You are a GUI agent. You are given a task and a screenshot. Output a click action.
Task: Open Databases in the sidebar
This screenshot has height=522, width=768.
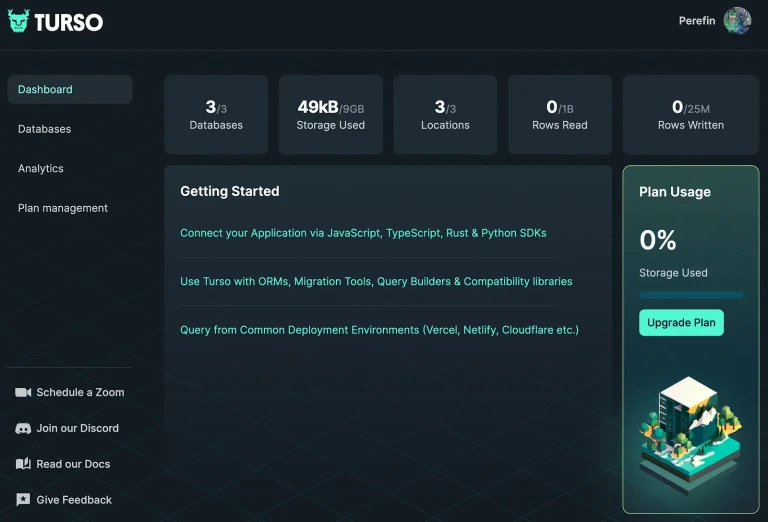pos(45,129)
